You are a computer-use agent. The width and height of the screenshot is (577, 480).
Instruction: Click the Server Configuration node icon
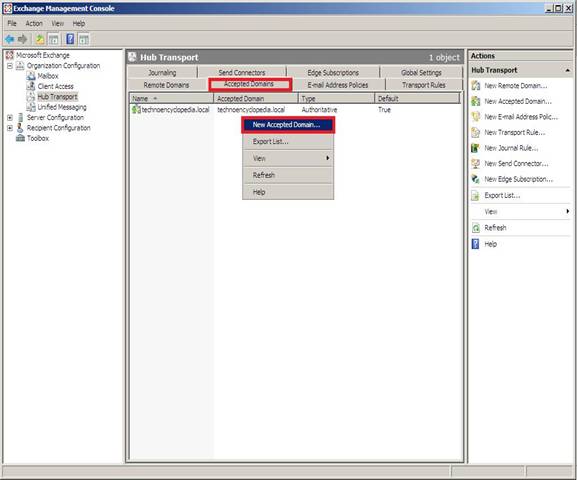click(x=20, y=117)
